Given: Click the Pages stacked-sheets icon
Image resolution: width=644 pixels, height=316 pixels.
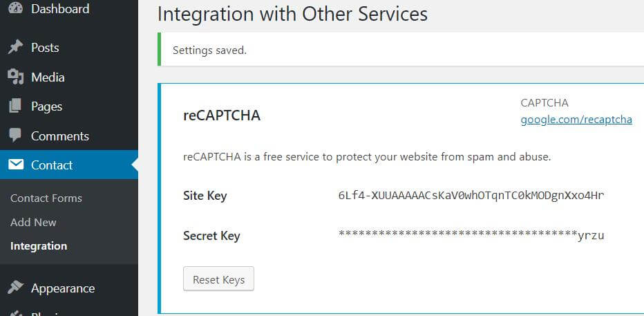Looking at the screenshot, I should 15,106.
